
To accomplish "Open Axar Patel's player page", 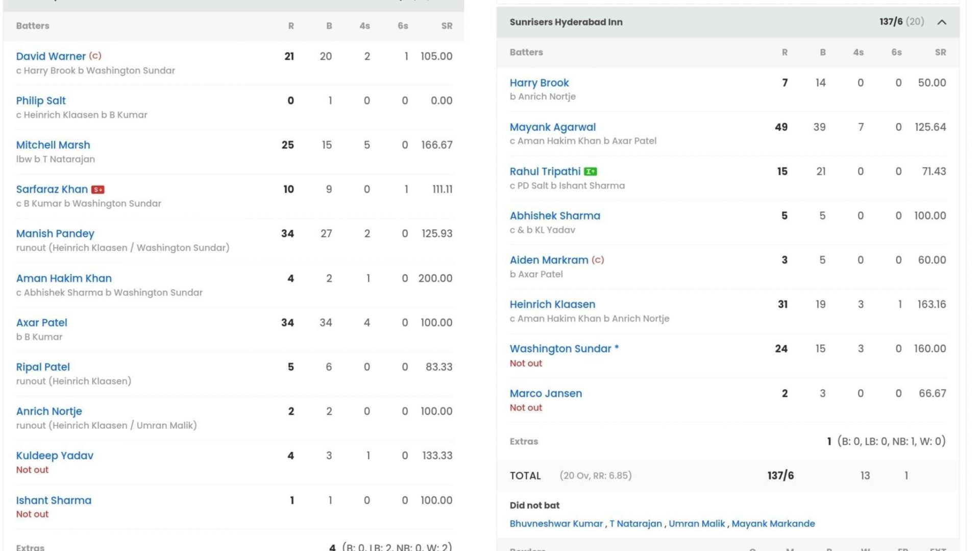I will pyautogui.click(x=41, y=323).
